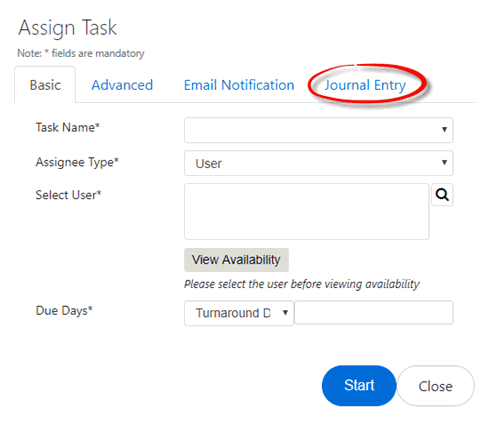Viewport: 489px width, 424px height.
Task: Click the Task Name field label
Action: coord(68,127)
